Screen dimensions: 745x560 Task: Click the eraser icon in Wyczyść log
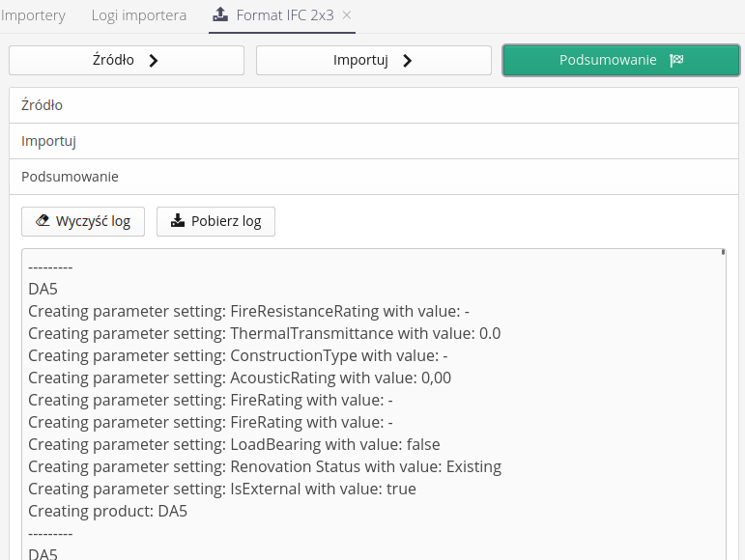coord(42,221)
